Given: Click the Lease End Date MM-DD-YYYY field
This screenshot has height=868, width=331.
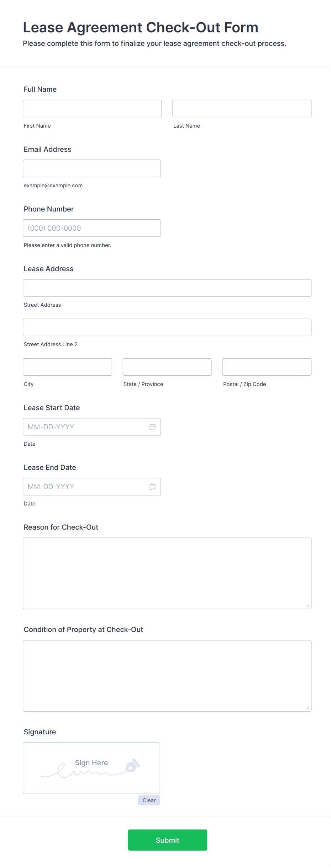Looking at the screenshot, I should (x=92, y=487).
